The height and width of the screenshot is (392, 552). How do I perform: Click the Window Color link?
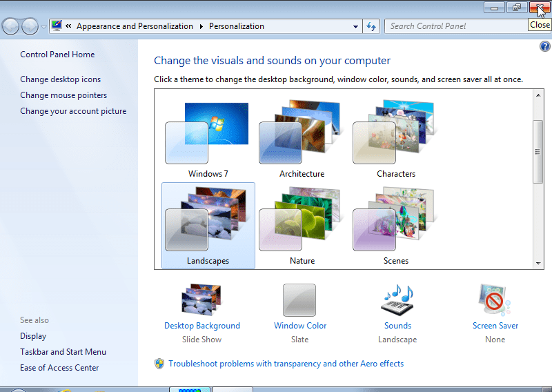point(300,326)
